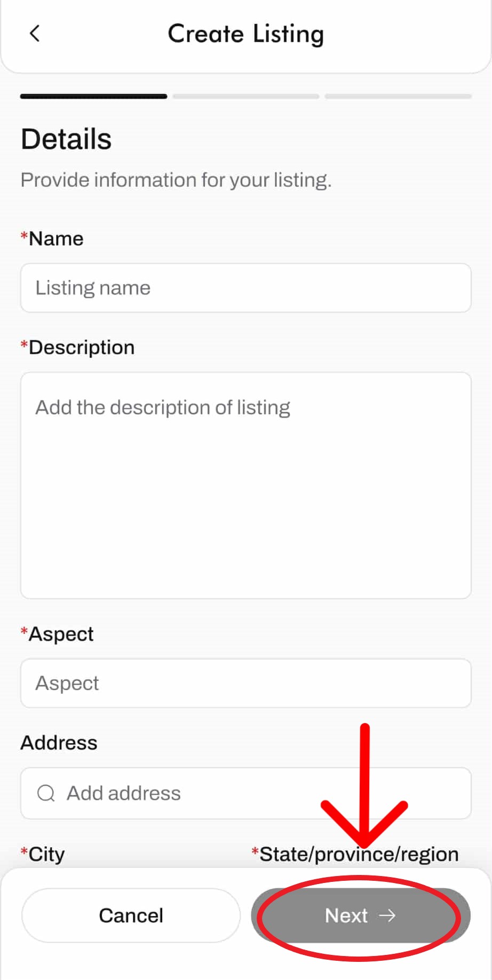Screen dimensions: 492x980
Task: Focus the Listing name input field
Action: click(245, 288)
